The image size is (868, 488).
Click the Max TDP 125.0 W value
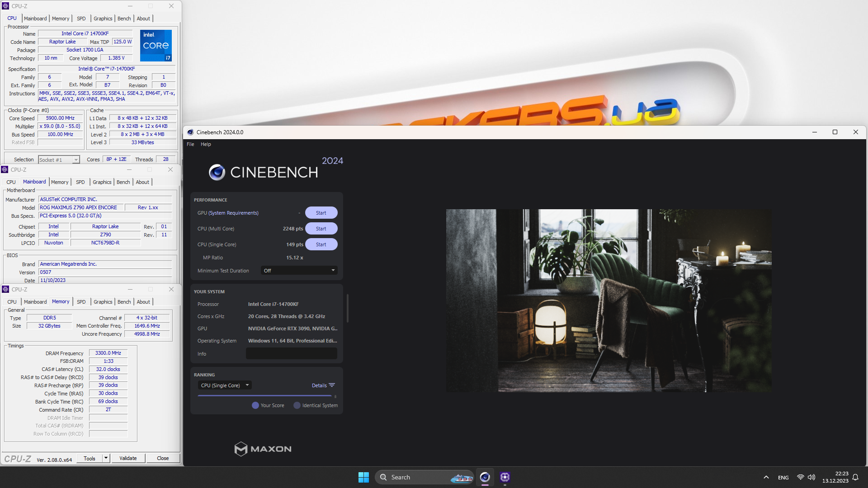pos(123,42)
